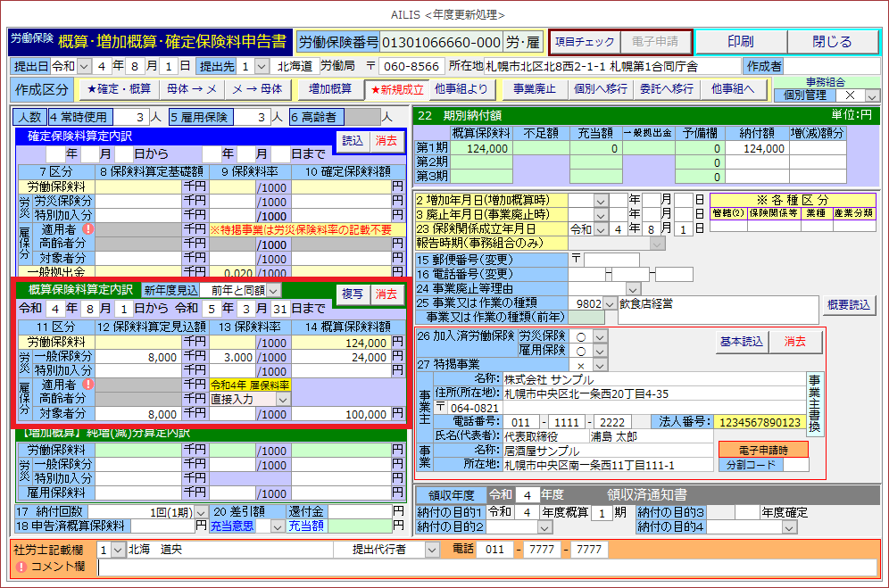Click the red warning icon beside コメント欄
Image resolution: width=889 pixels, height=588 pixels.
coord(21,567)
